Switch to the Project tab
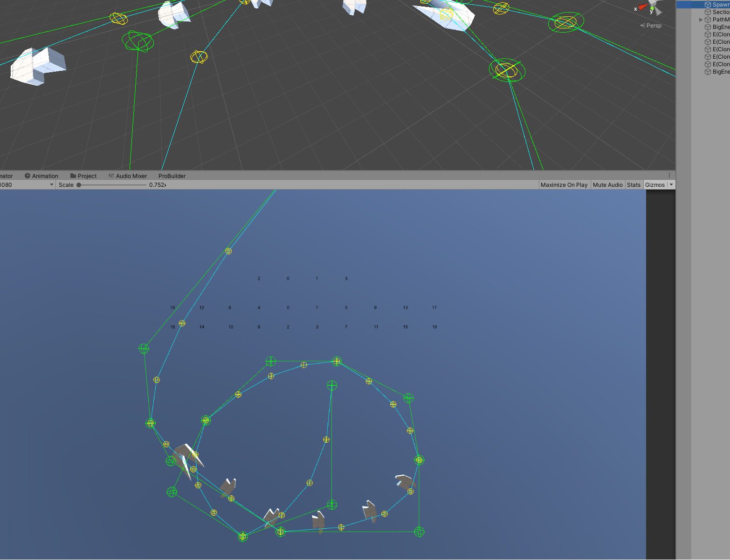 tap(87, 176)
